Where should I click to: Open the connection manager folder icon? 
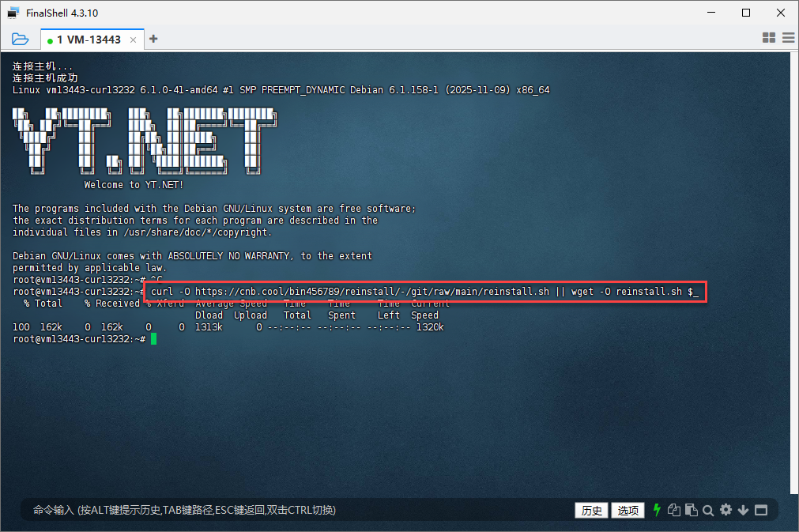tap(20, 39)
